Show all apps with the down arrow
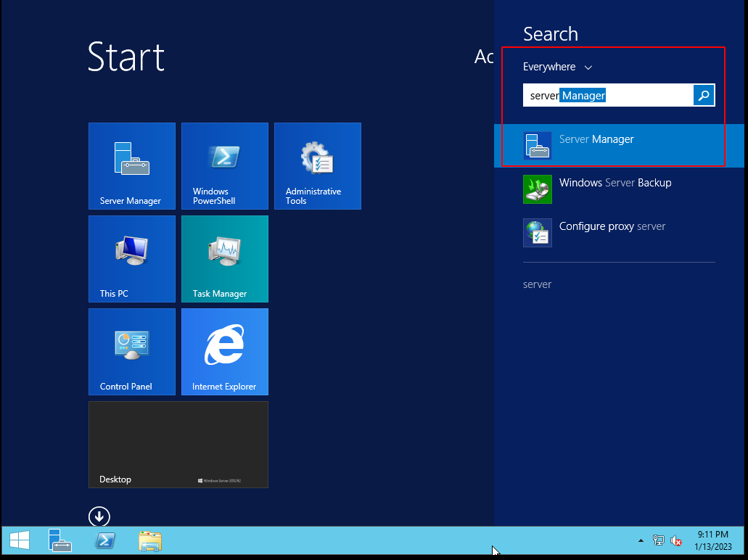This screenshot has height=560, width=748. click(99, 516)
